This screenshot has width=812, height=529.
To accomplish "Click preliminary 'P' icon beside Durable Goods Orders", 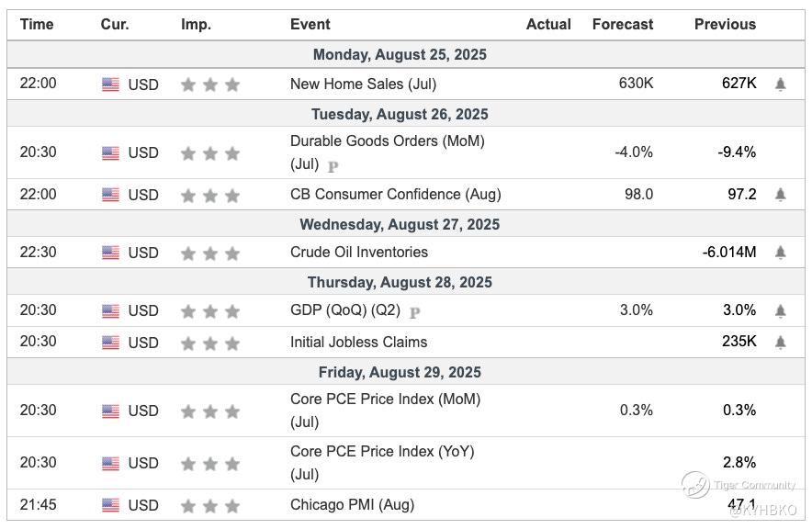I will pos(333,166).
